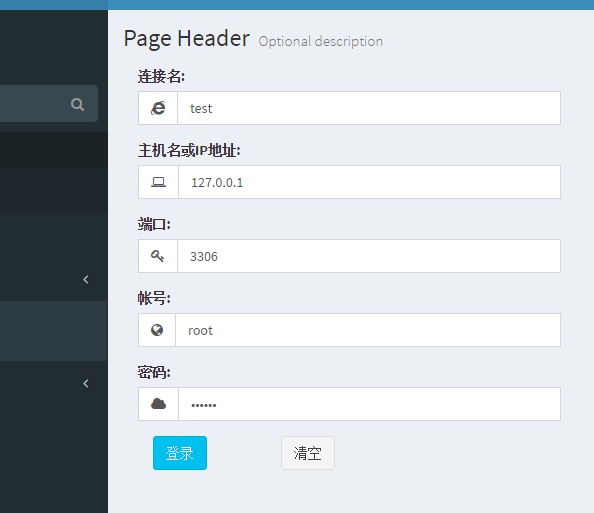Screen dimensions: 594x513
Task: Click the Internet Explorer icon beside connection name
Action: tap(158, 108)
